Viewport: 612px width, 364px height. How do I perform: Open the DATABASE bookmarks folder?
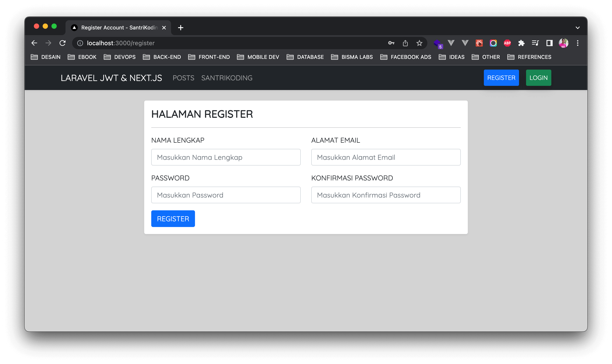tap(305, 57)
